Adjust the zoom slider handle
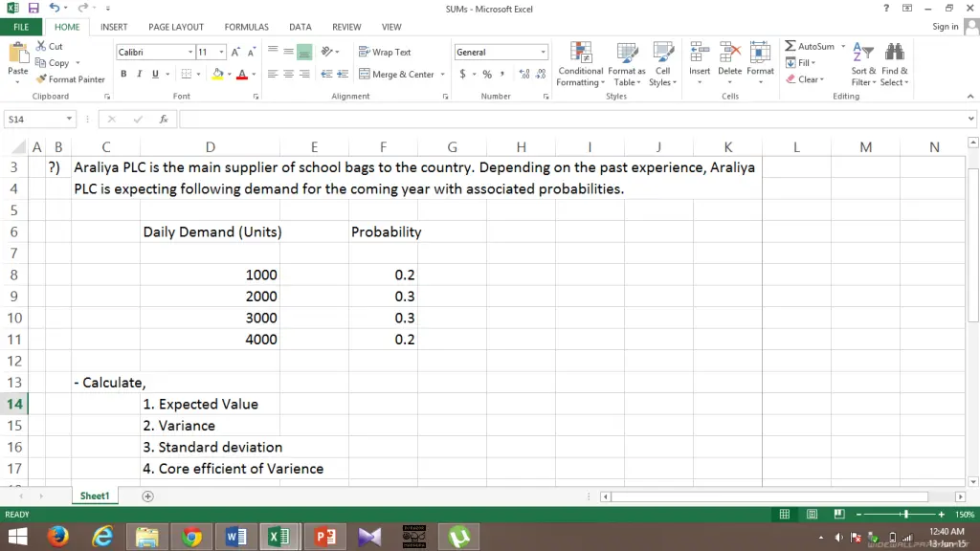The image size is (980, 551). pyautogui.click(x=906, y=514)
